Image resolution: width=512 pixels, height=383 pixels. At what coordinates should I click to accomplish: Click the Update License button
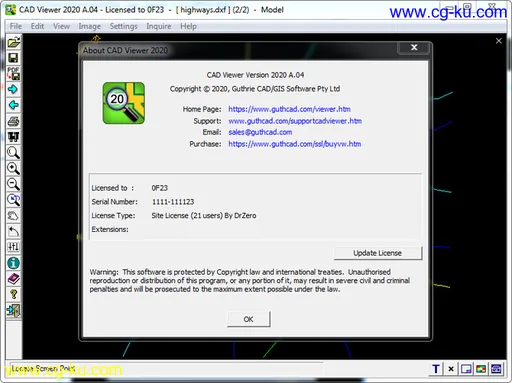378,253
